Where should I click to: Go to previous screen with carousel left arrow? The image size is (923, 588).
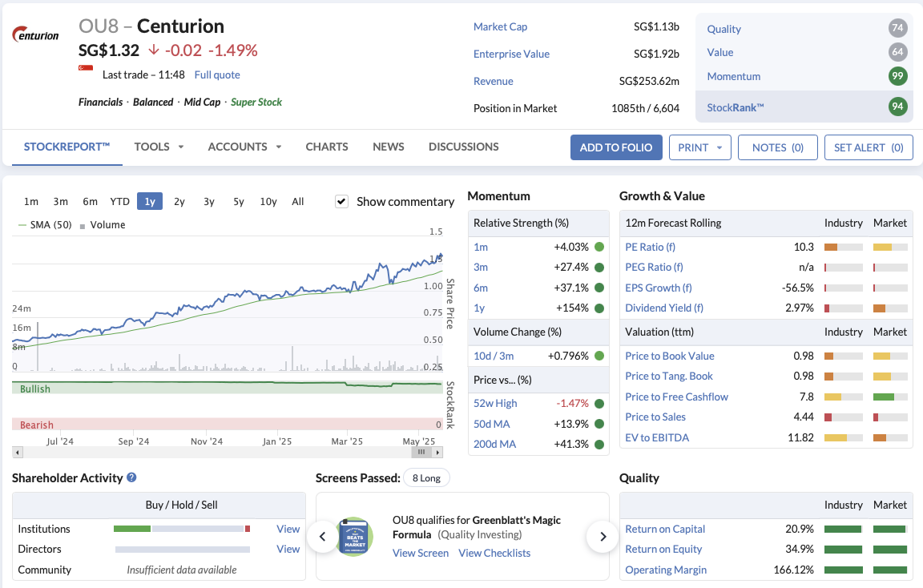323,536
